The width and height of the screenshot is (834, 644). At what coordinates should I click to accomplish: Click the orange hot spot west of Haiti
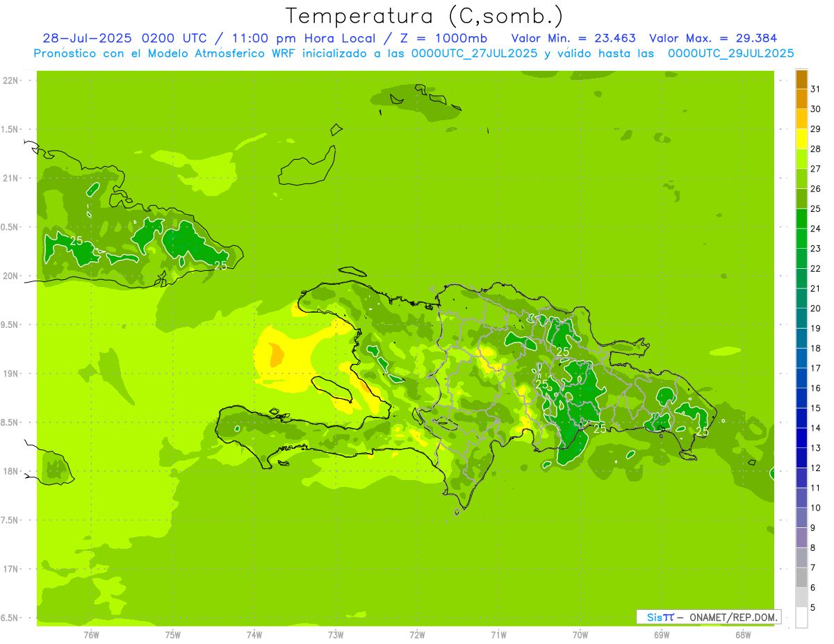point(277,355)
